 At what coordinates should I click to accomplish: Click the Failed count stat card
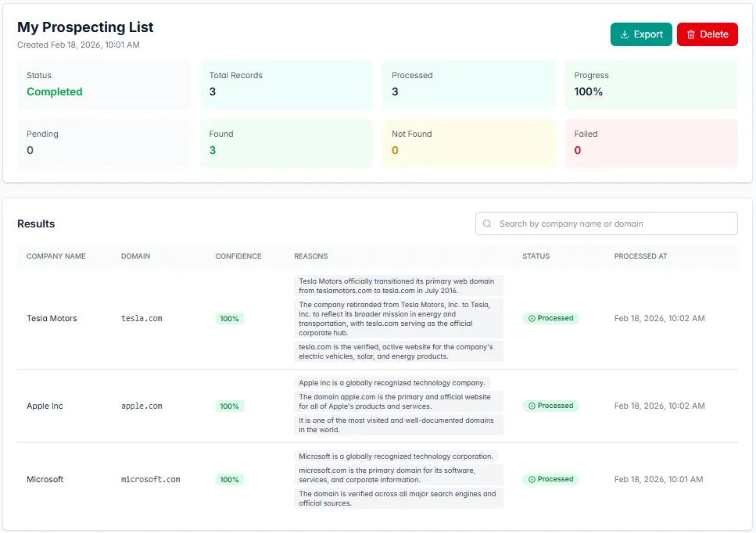point(651,143)
